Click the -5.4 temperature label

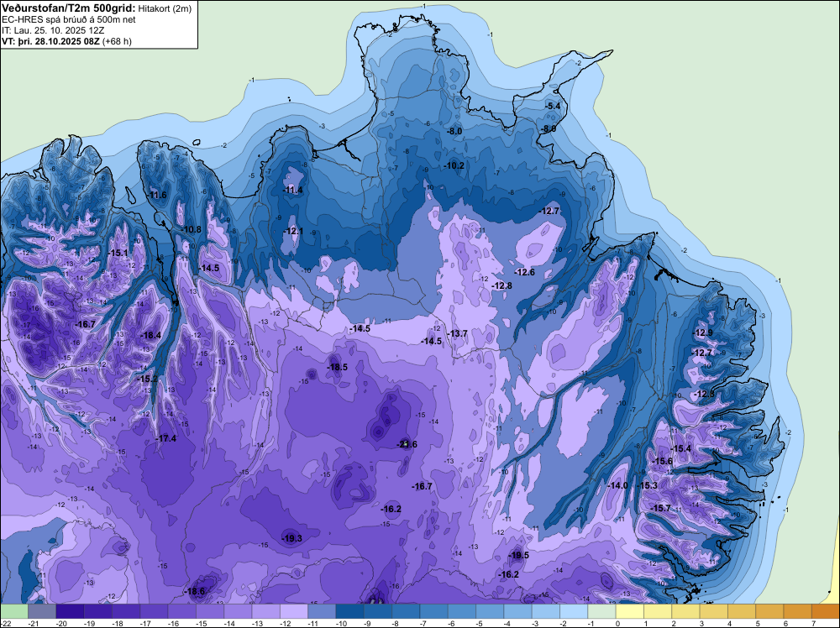553,106
